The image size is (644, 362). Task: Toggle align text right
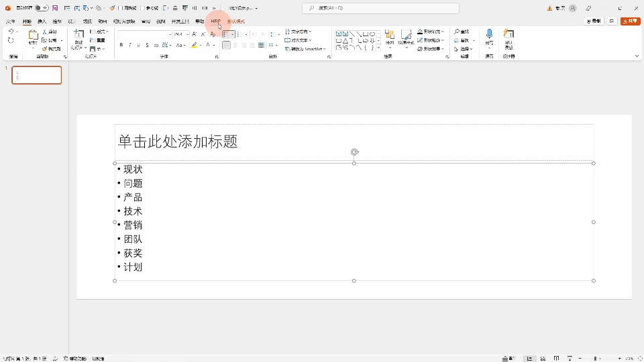click(244, 45)
